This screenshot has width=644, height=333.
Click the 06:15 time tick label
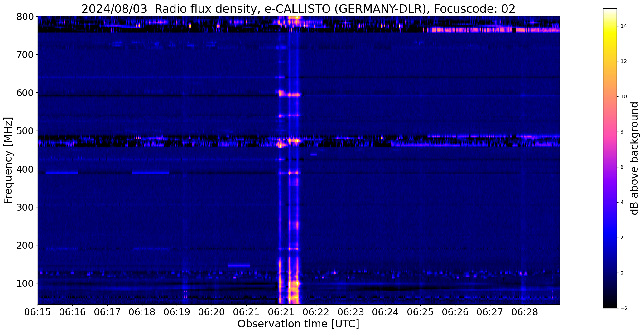coord(38,312)
